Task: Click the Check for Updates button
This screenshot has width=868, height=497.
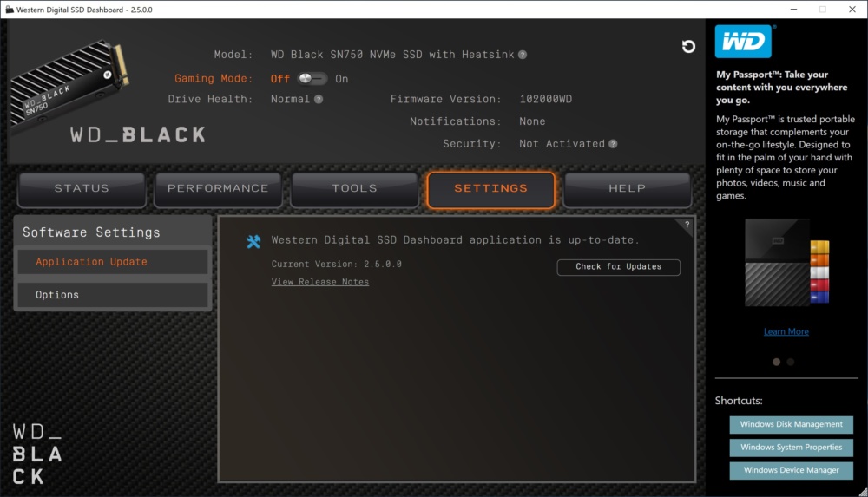Action: click(x=618, y=267)
